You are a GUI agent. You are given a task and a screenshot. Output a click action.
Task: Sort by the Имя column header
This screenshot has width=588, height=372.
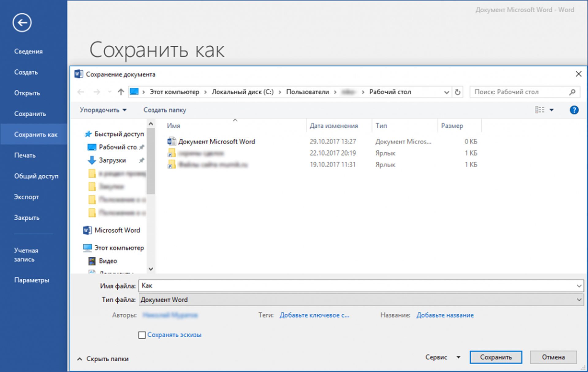coord(234,126)
